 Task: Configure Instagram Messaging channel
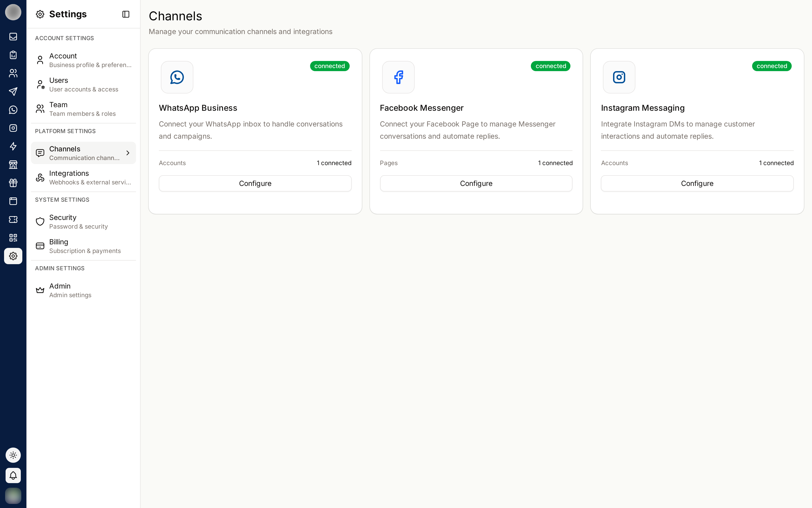(697, 183)
